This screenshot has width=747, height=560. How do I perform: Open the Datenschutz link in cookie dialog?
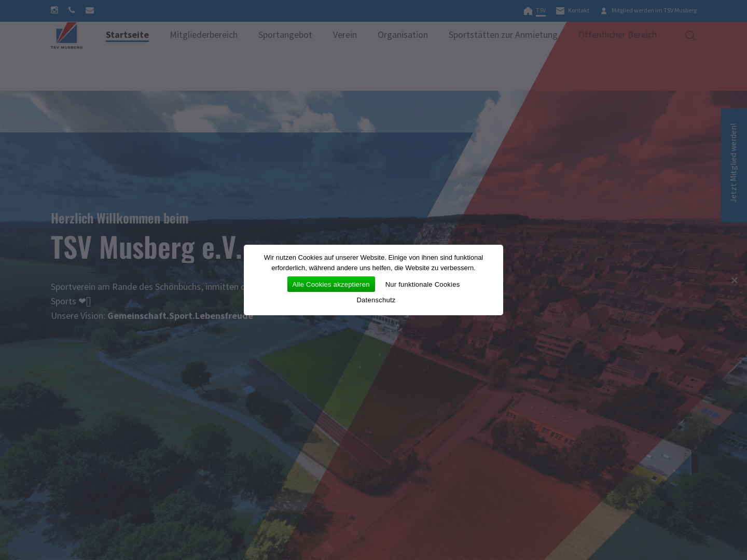point(376,300)
